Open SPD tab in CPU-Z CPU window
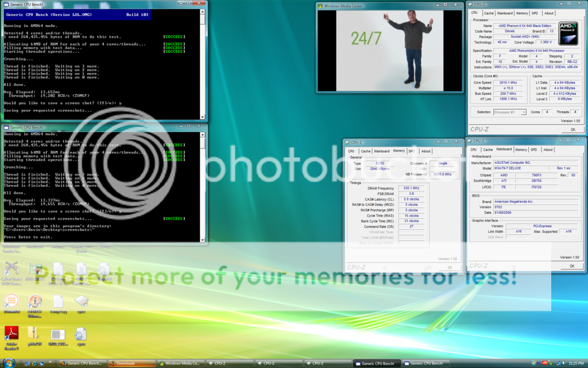588x368 pixels. click(x=535, y=13)
